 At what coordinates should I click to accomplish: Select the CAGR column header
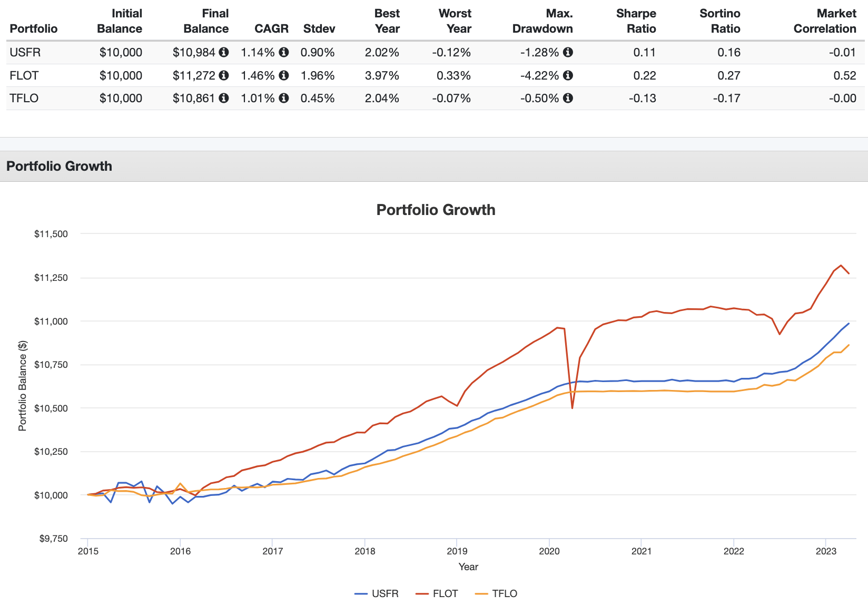pos(271,28)
